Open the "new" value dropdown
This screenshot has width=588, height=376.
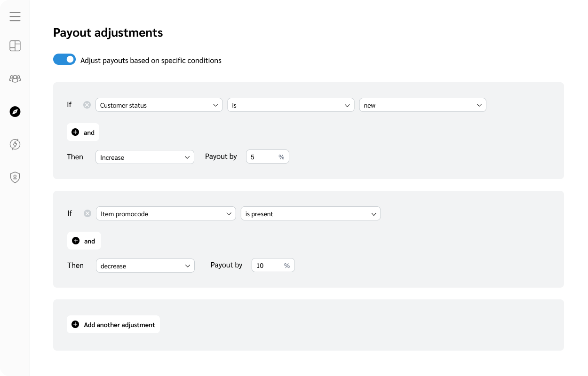pyautogui.click(x=422, y=104)
